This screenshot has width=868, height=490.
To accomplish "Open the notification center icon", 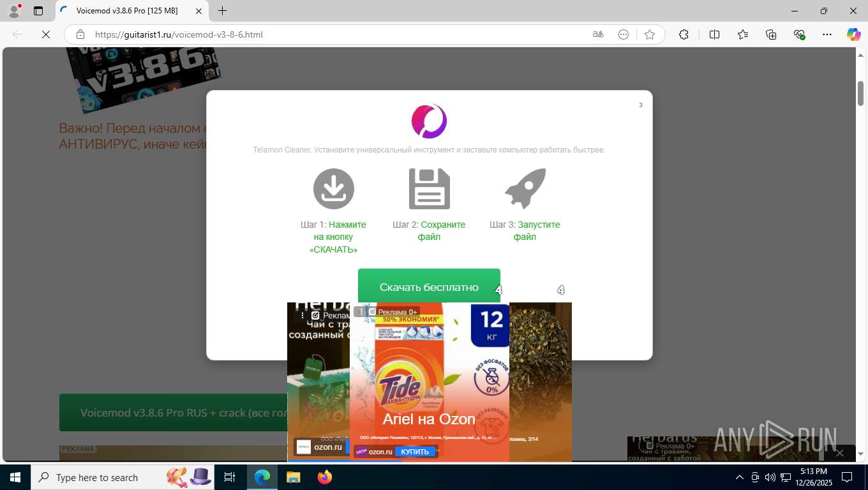I will 847,477.
